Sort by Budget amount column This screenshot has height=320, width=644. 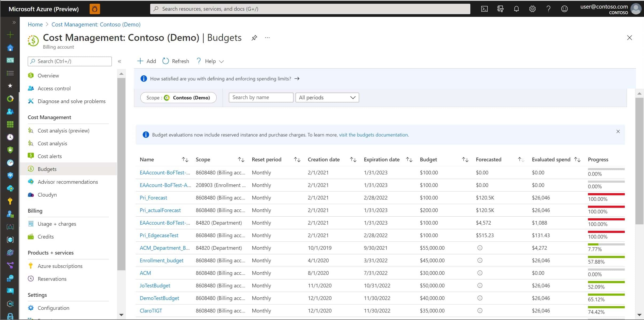(465, 160)
